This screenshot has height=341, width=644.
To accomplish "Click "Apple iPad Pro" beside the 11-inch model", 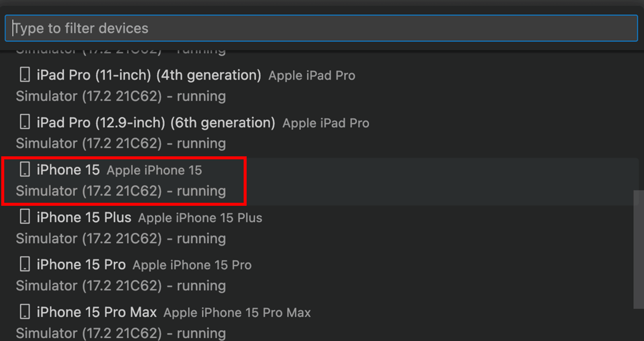I will 312,75.
